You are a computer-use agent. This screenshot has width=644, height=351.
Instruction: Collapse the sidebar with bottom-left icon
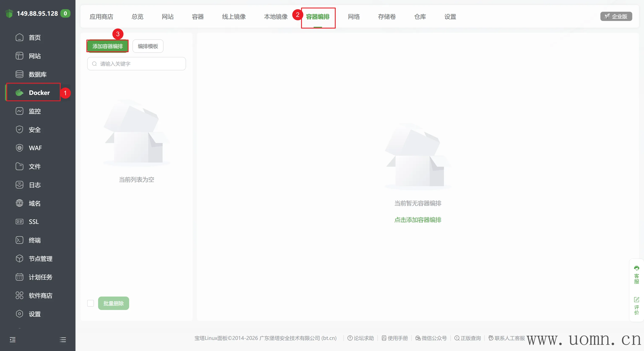pyautogui.click(x=13, y=340)
